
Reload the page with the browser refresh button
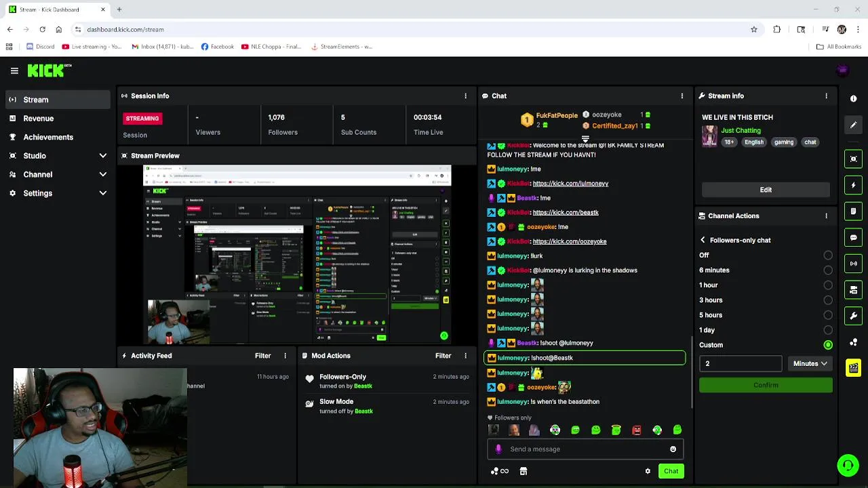coord(42,30)
